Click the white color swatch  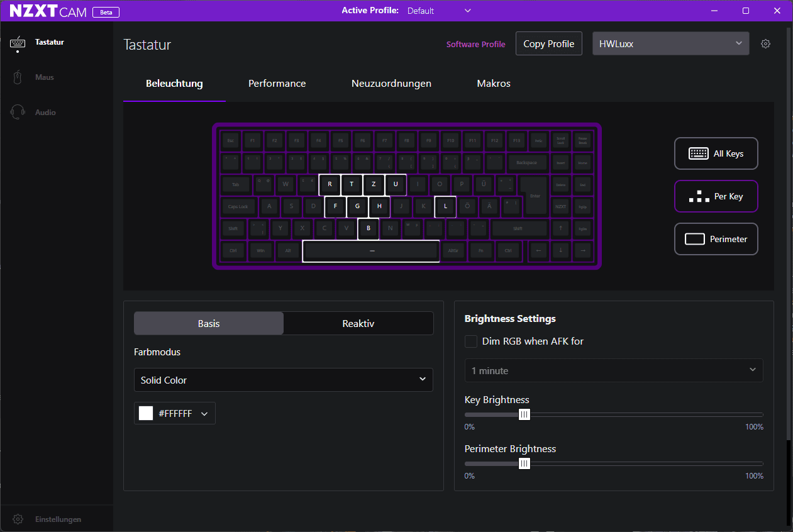(x=146, y=413)
